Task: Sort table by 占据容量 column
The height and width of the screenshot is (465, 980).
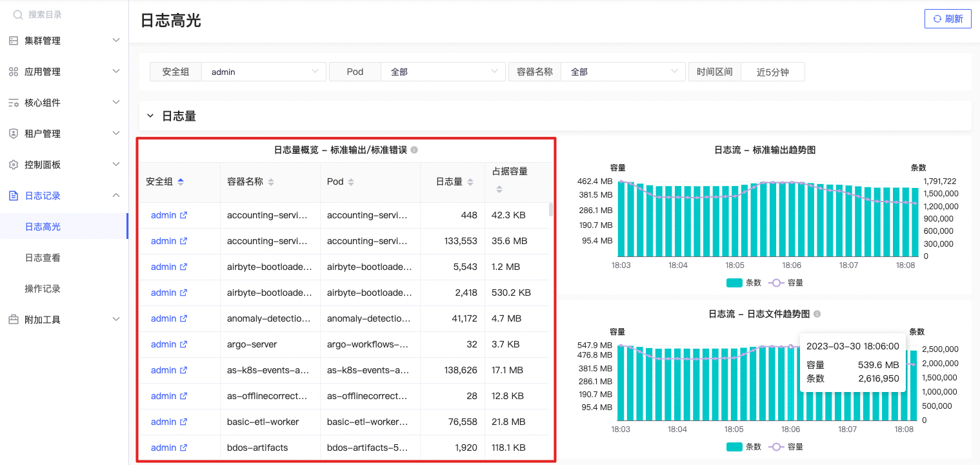Action: [x=499, y=189]
